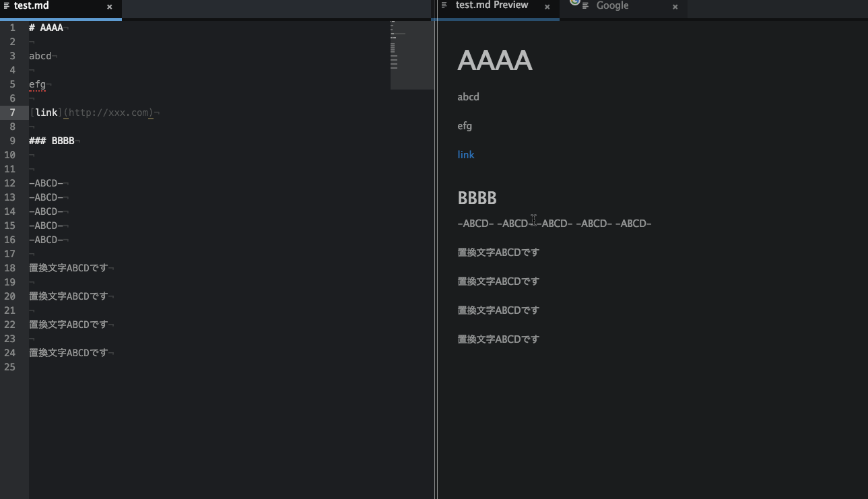Place cursor on '### BBBB' source line
Viewport: 868px width, 499px height.
tap(54, 141)
